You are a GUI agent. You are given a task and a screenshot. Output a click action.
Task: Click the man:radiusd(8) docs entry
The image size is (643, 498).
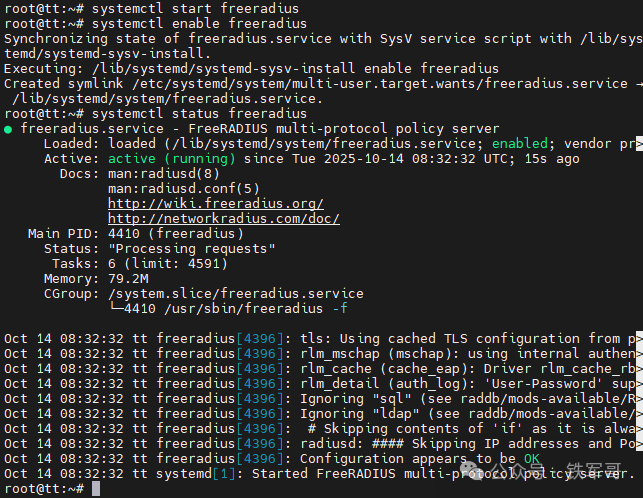coord(164,173)
